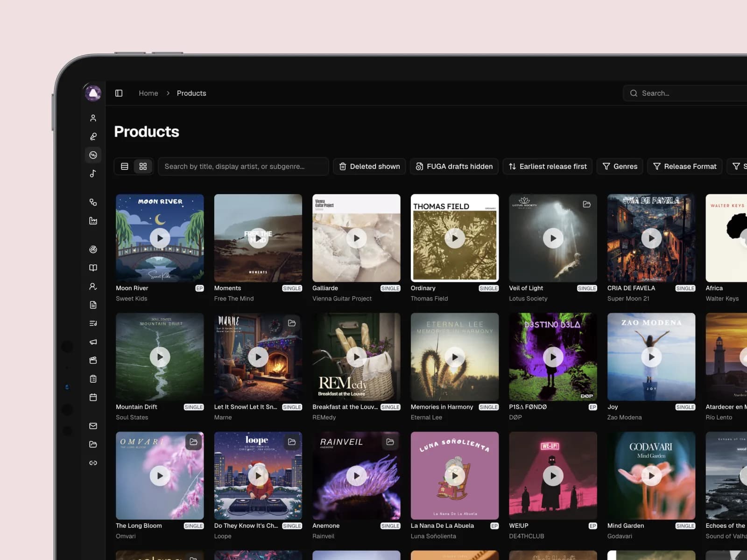Open the Genres filter dropdown
The image size is (747, 560).
pyautogui.click(x=620, y=167)
